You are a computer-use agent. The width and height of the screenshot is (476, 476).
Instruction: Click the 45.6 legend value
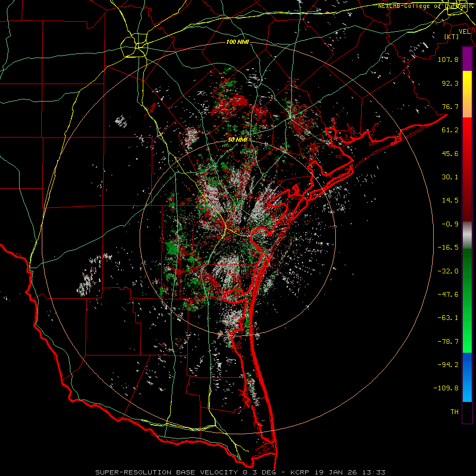[x=450, y=153]
